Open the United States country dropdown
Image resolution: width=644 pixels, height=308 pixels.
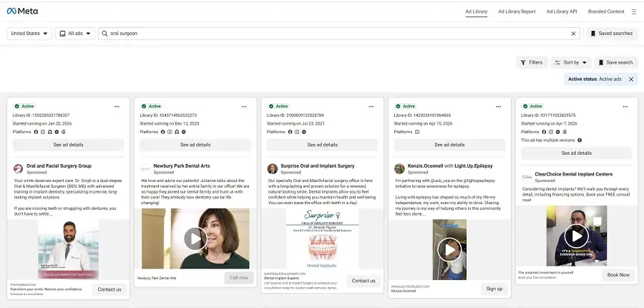point(29,34)
